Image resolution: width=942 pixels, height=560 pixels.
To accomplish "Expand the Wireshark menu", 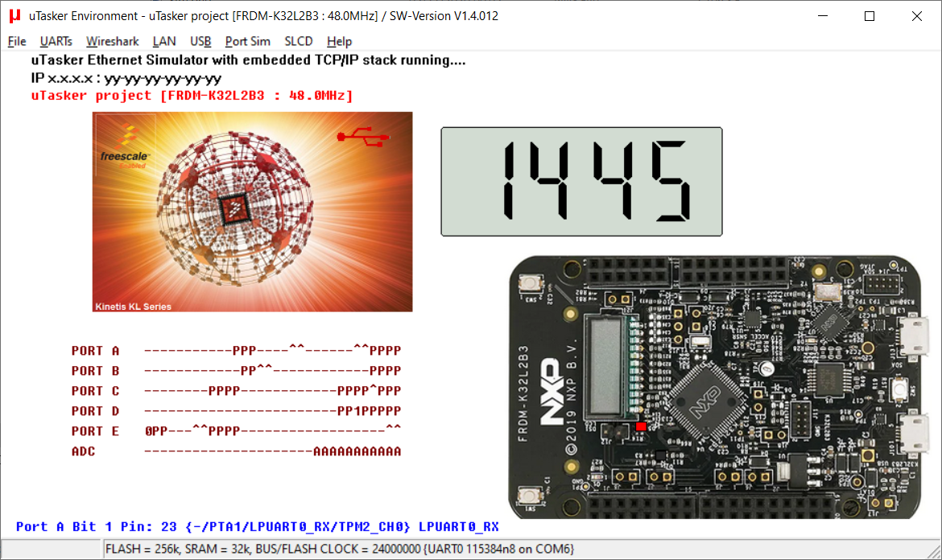I will pos(112,41).
